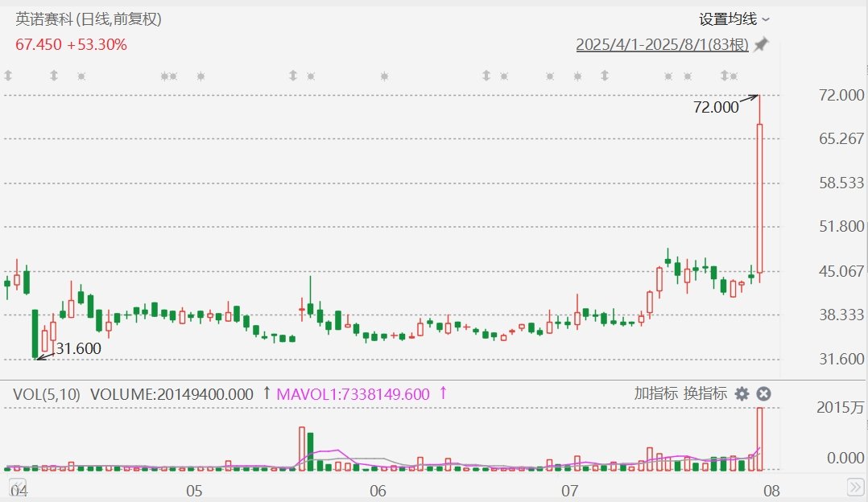Close the VOL indicator panel
868x502 pixels.
point(763,393)
